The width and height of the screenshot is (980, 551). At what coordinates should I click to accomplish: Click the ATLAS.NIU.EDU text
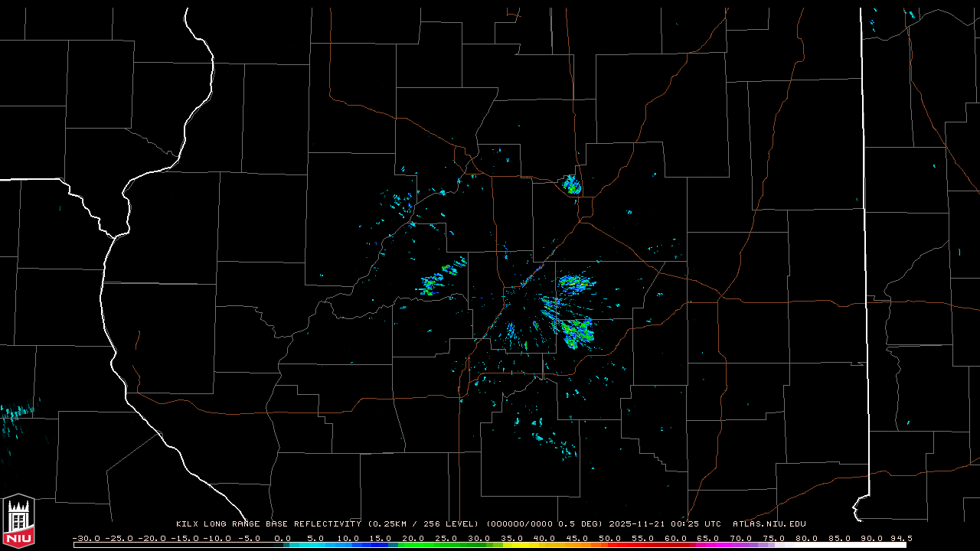[x=769, y=524]
